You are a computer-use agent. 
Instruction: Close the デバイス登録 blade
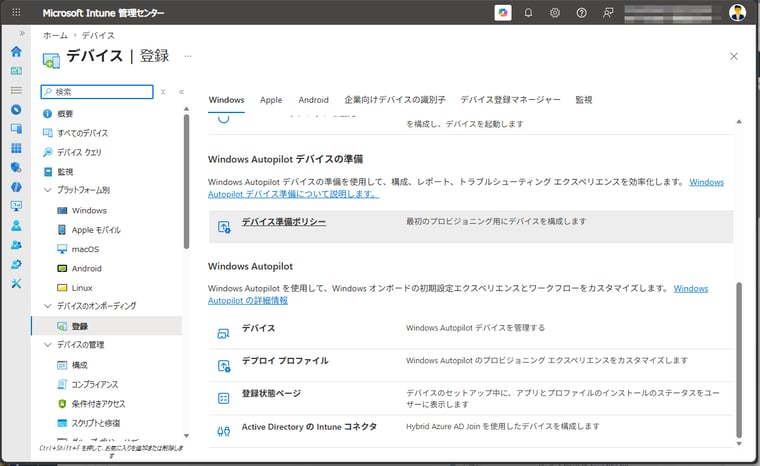point(734,56)
